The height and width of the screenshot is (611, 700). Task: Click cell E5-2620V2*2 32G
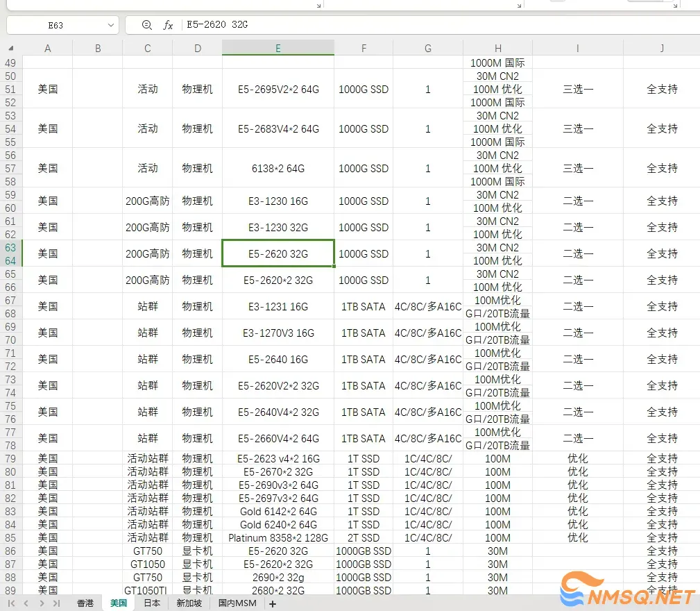[278, 386]
